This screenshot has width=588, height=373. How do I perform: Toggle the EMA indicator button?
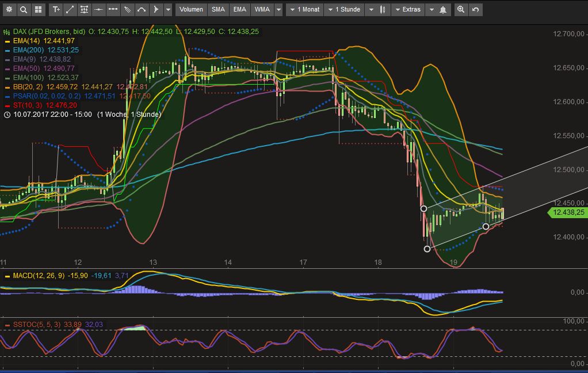tap(239, 10)
